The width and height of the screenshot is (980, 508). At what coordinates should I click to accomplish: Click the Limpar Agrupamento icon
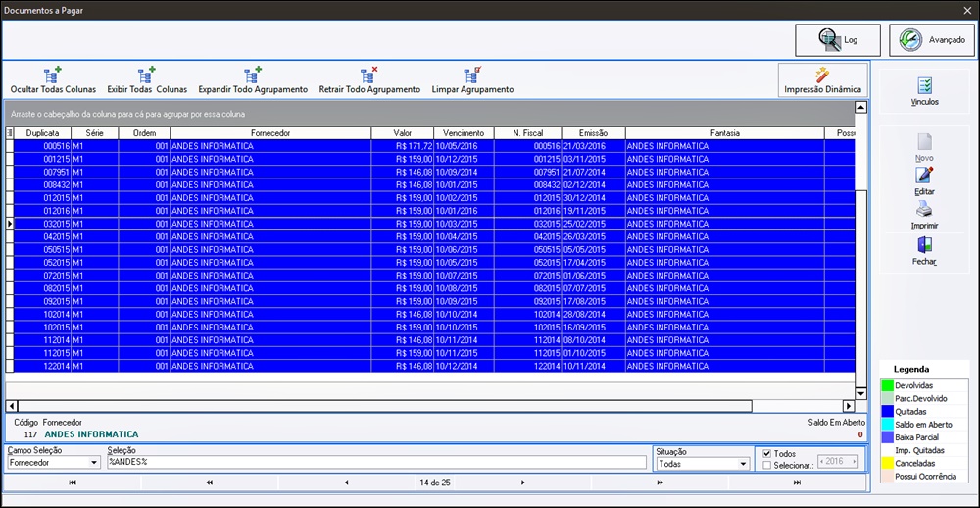pos(472,75)
